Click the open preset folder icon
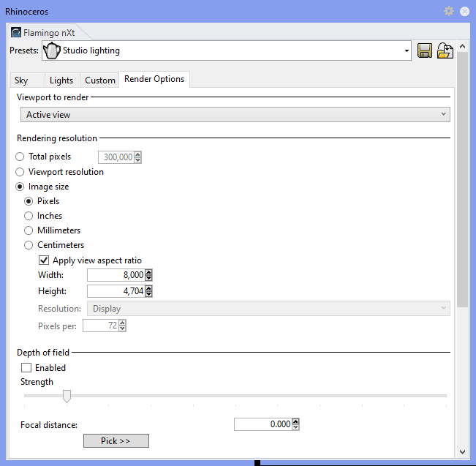This screenshot has height=466, width=476. click(x=445, y=50)
